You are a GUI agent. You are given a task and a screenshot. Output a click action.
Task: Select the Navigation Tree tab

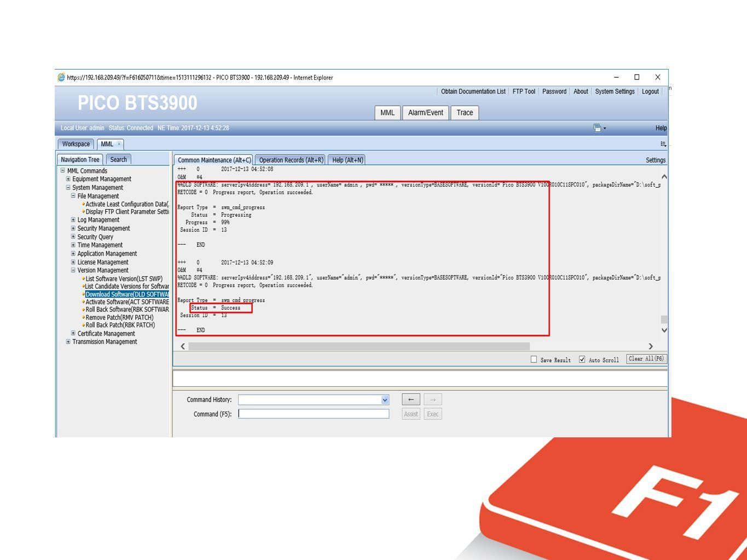pos(80,159)
